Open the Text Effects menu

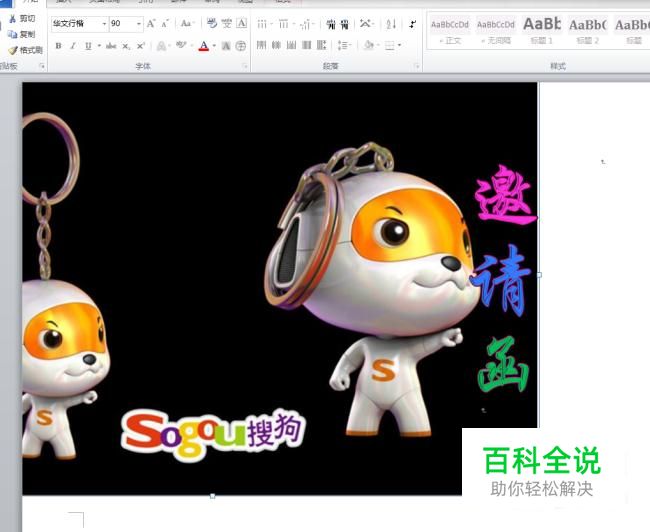coord(162,46)
